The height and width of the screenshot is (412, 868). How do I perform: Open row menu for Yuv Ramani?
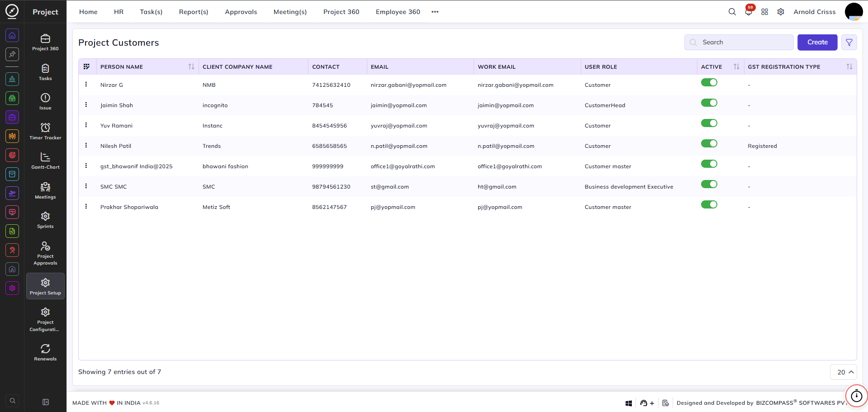tap(86, 125)
